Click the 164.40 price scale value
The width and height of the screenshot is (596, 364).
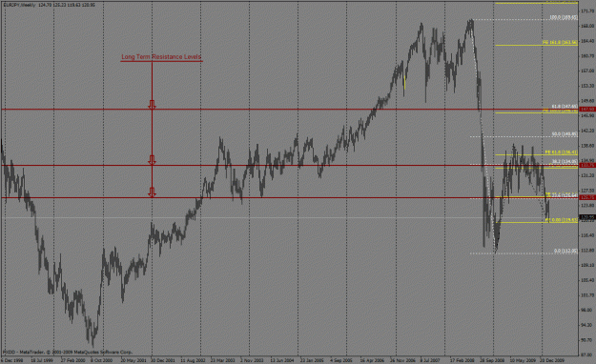(x=587, y=41)
